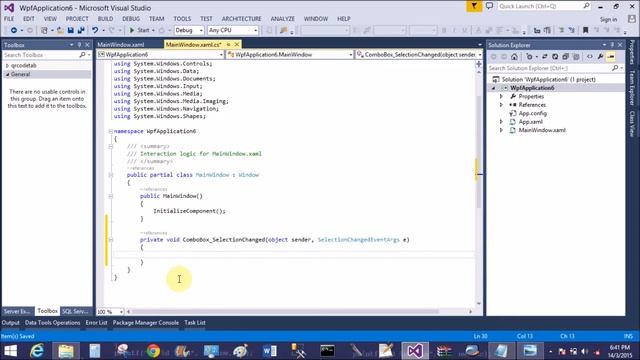Open the Output window tab
The image size is (640, 360).
pos(10,323)
